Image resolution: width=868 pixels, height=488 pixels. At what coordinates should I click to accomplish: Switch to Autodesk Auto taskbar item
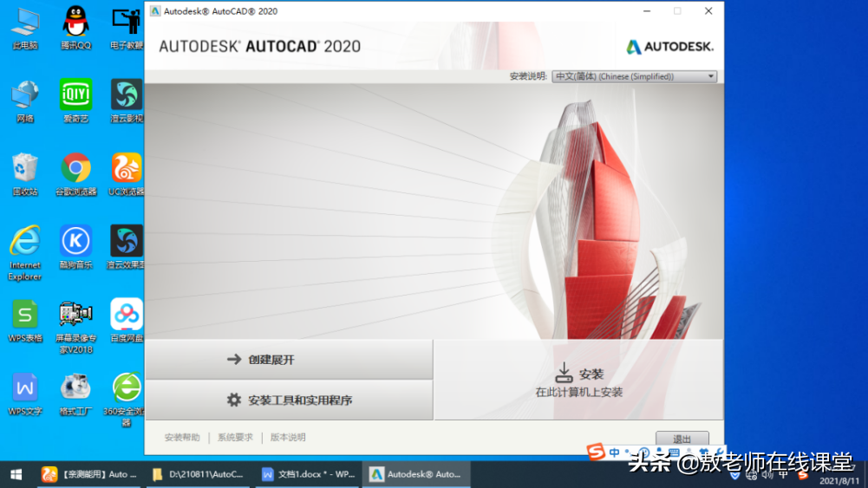[x=416, y=475]
